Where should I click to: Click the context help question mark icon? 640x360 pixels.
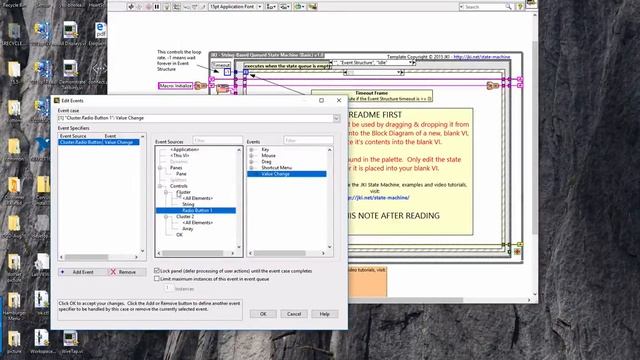520,7
